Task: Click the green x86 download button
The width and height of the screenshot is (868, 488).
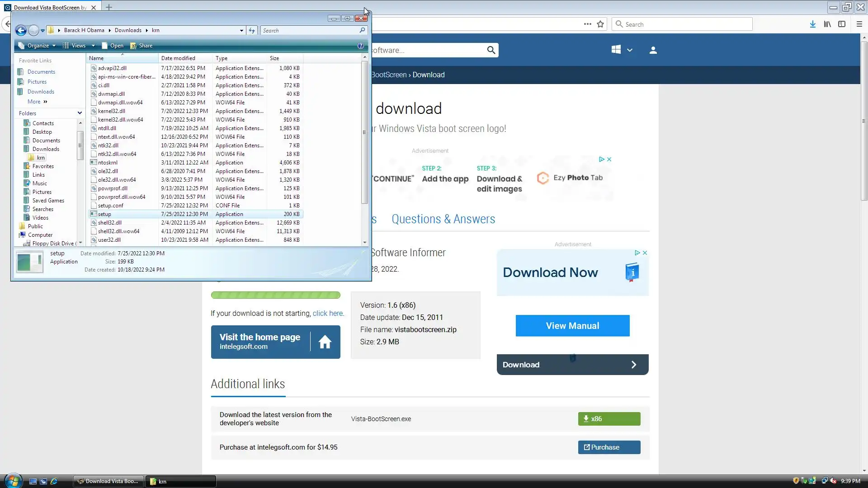Action: pyautogui.click(x=609, y=419)
